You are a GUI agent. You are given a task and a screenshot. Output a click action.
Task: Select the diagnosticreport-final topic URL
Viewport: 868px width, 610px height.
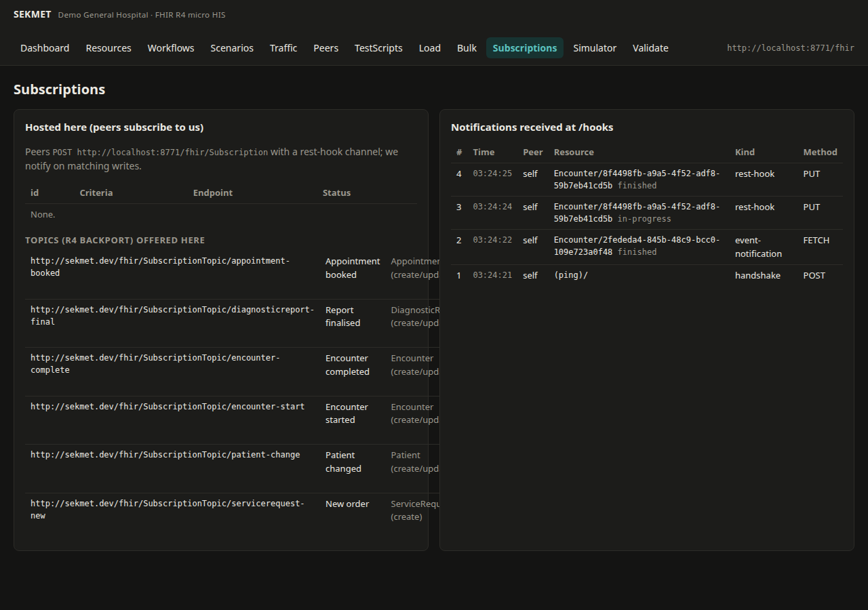[172, 316]
